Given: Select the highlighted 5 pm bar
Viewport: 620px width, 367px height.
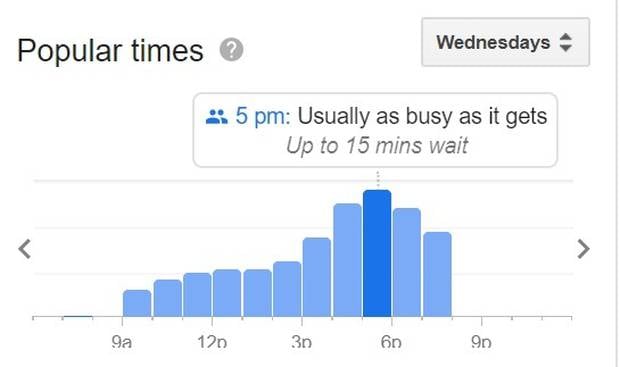Looking at the screenshot, I should (x=377, y=253).
